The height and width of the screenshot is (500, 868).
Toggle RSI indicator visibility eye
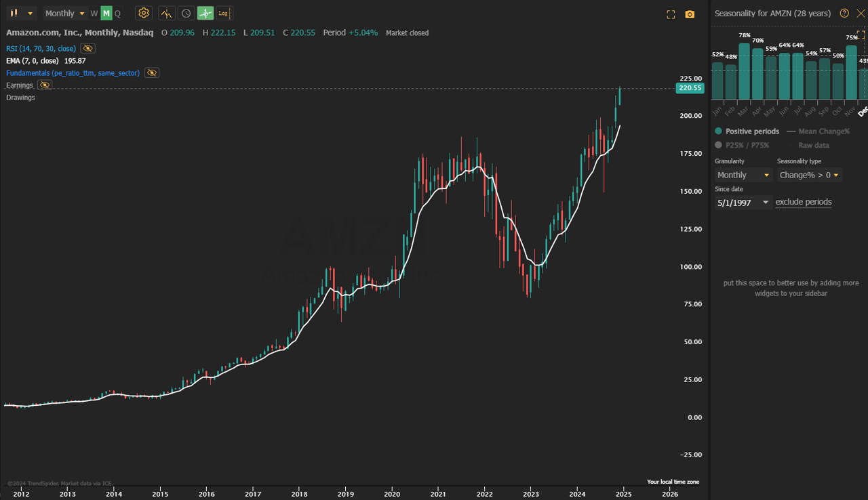88,48
